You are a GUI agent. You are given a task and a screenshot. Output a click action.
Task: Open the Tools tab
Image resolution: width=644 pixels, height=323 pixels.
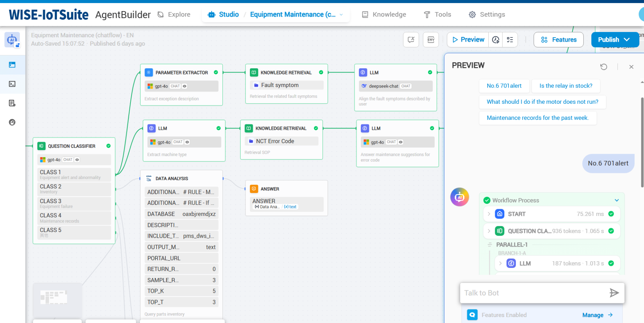(437, 14)
